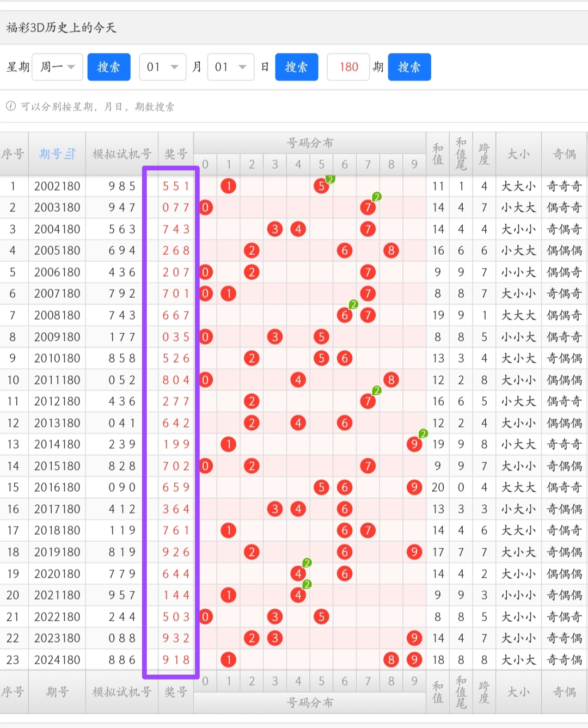Click 模拟试机号 244 in row 21
The height and width of the screenshot is (728, 588).
[122, 617]
